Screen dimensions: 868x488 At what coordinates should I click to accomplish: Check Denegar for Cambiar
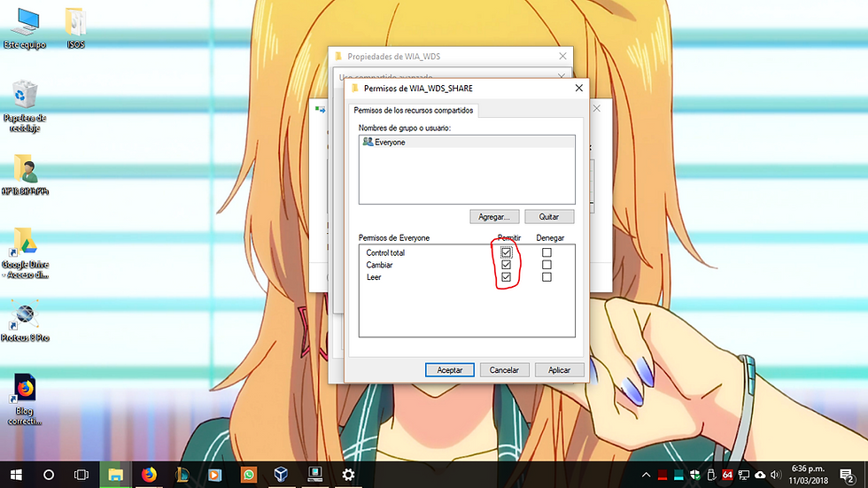tap(546, 265)
